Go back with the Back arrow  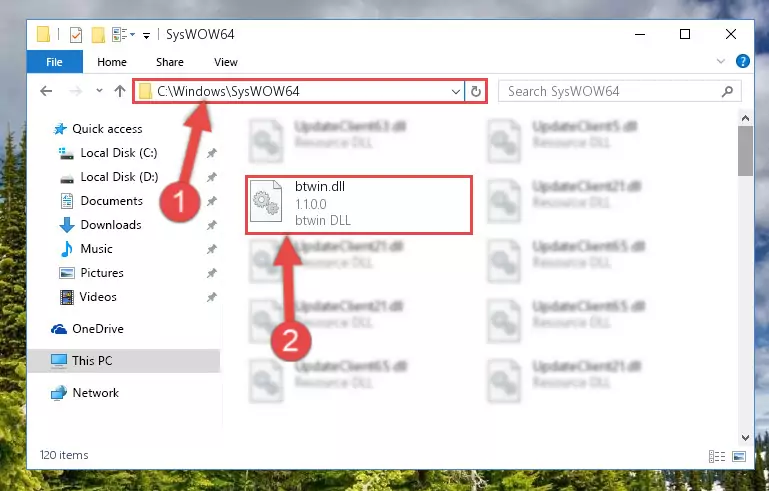[x=46, y=91]
